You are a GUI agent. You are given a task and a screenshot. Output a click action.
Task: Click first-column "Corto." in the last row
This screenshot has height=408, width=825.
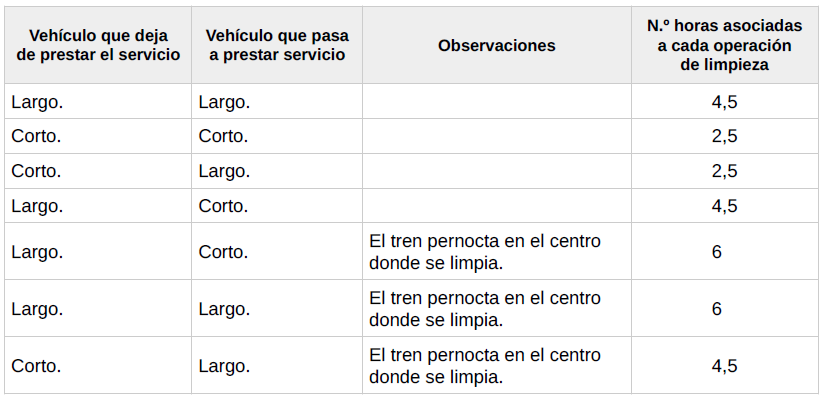[36, 366]
